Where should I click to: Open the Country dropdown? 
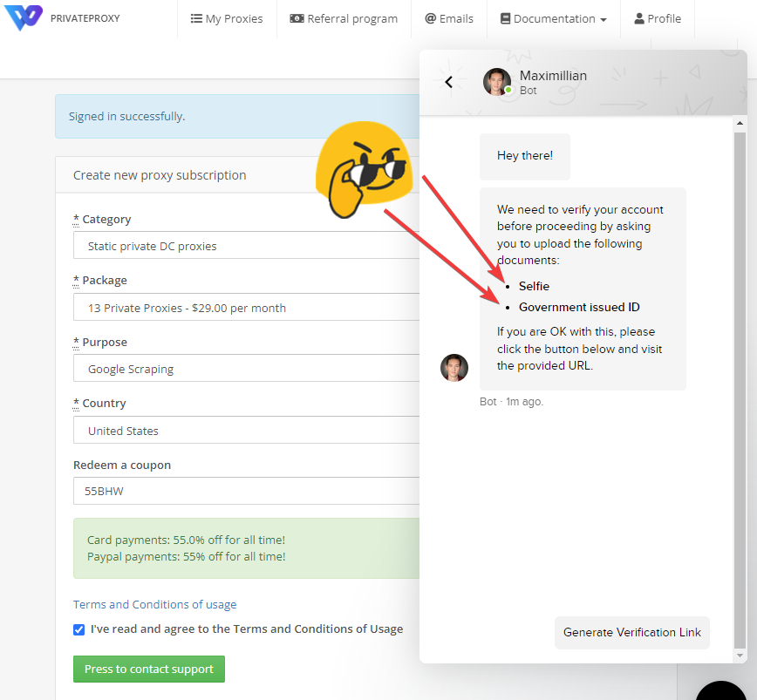click(246, 431)
